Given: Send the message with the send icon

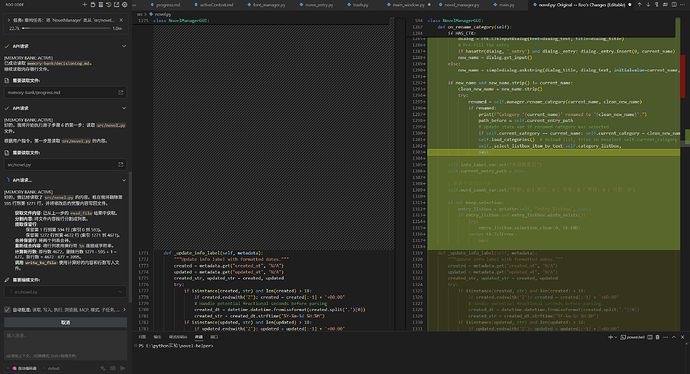Looking at the screenshot, I should (122, 368).
